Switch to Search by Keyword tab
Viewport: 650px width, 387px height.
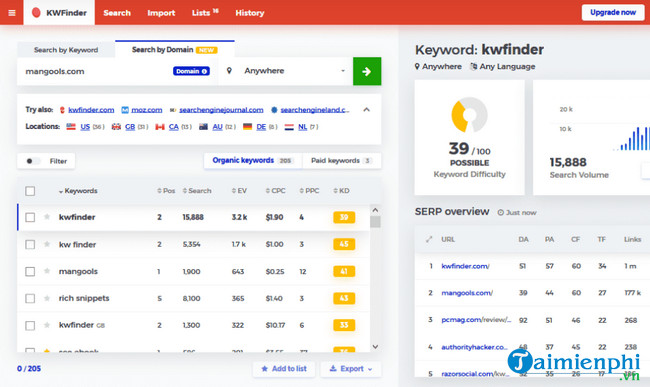point(66,50)
